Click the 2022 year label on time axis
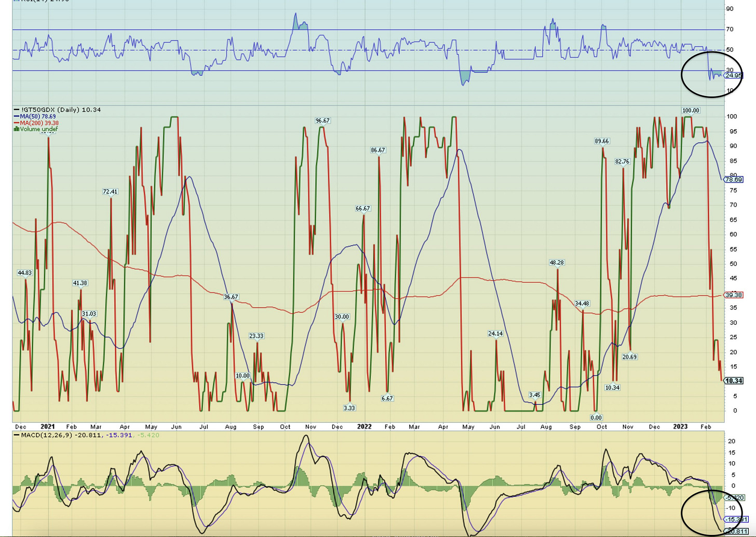This screenshot has height=537, width=756. pyautogui.click(x=364, y=426)
